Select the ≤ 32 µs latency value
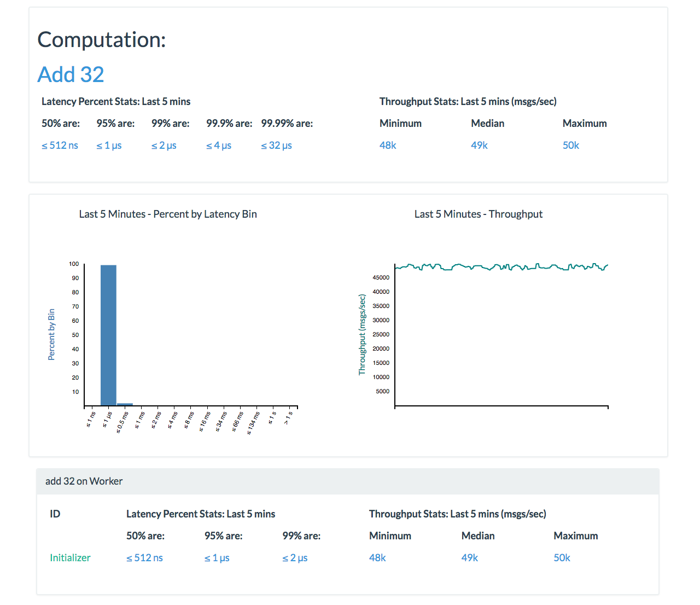 point(276,146)
